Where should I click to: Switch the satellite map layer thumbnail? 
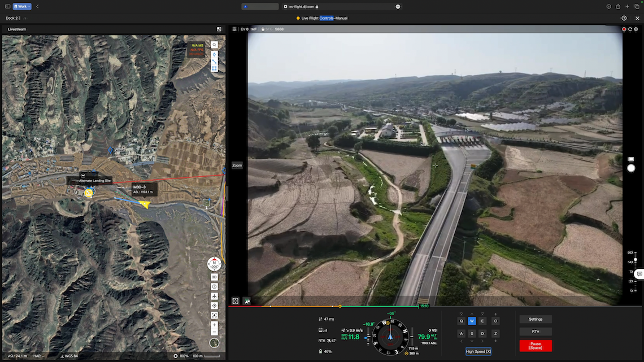214,343
